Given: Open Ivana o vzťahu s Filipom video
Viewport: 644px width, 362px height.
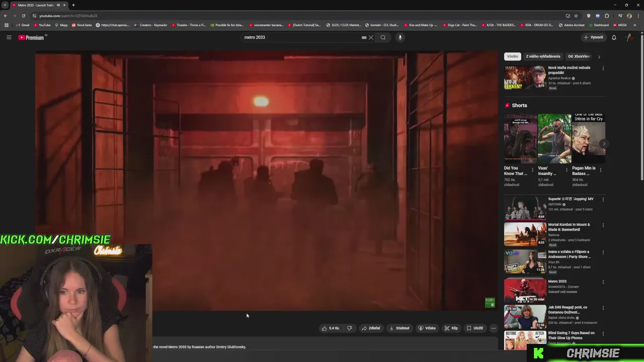Looking at the screenshot, I should click(x=525, y=261).
